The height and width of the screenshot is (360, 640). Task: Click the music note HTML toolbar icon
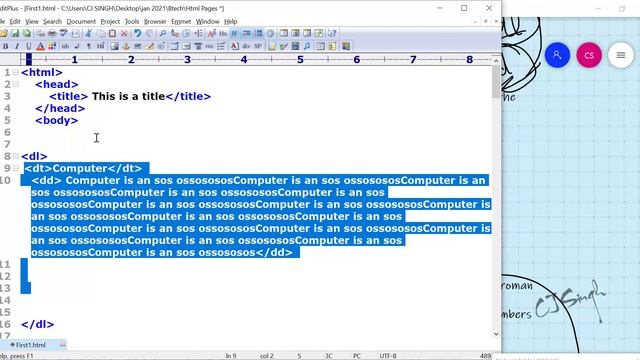(x=307, y=47)
